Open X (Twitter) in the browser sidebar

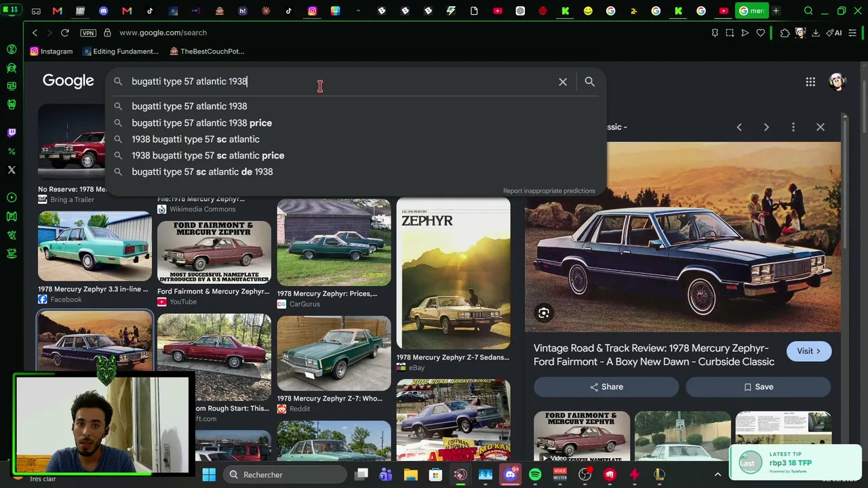point(12,170)
